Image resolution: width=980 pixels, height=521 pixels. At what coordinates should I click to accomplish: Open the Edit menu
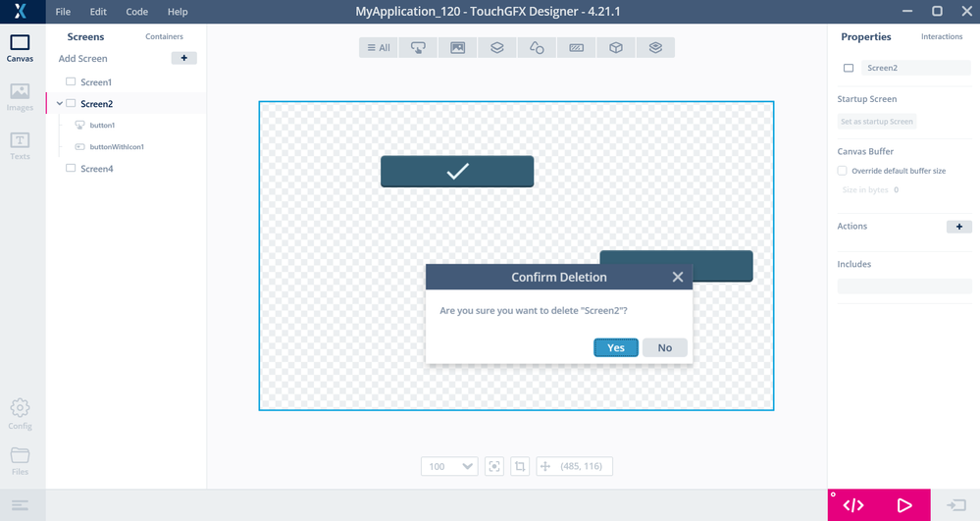pyautogui.click(x=98, y=11)
